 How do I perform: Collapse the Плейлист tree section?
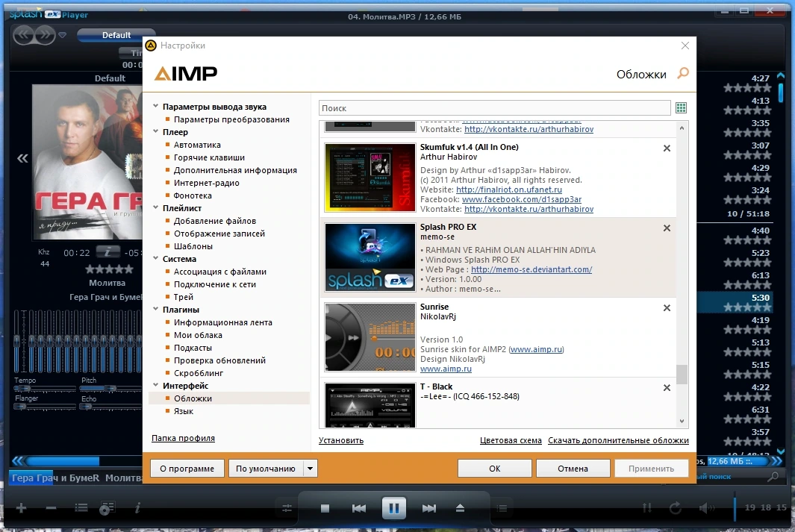click(x=156, y=207)
